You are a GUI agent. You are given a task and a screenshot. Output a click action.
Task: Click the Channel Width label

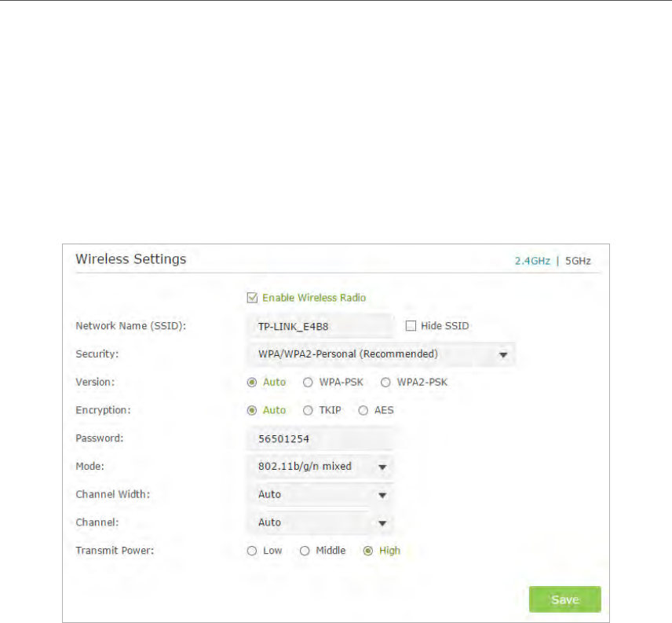point(113,494)
